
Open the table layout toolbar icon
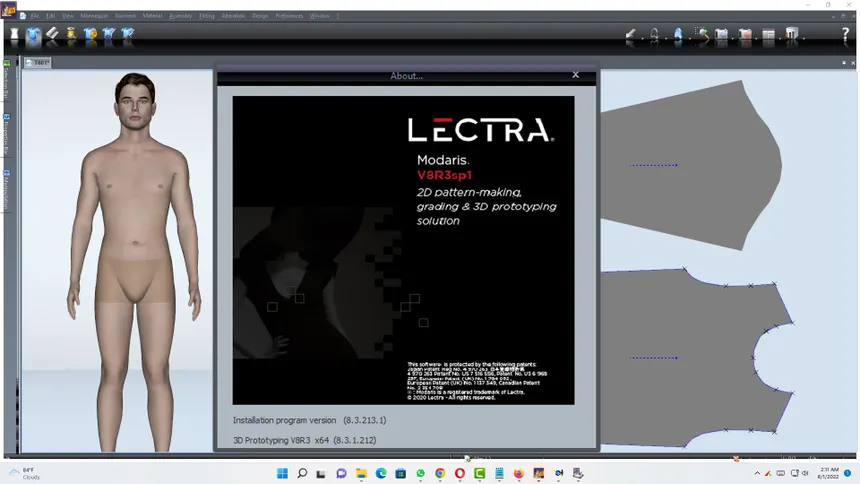(769, 36)
